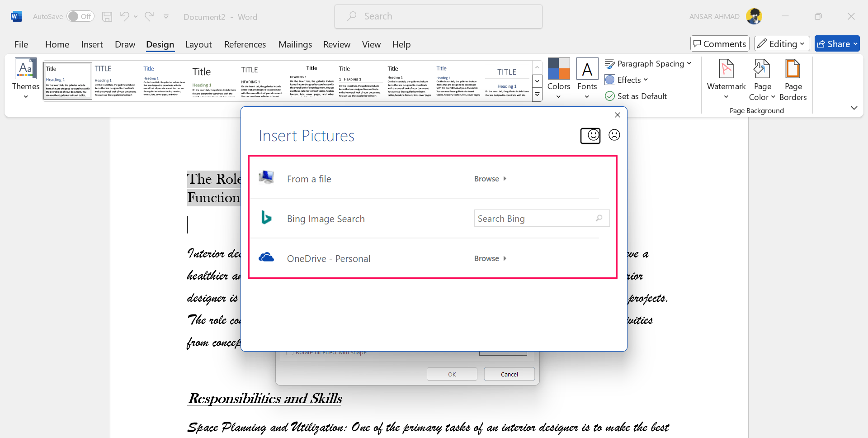The image size is (868, 438).
Task: Collapse the ribbon with the chevron
Action: tap(854, 108)
